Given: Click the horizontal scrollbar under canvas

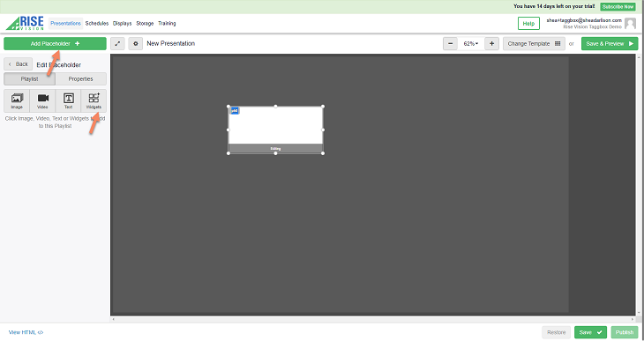Looking at the screenshot, I should (373, 319).
